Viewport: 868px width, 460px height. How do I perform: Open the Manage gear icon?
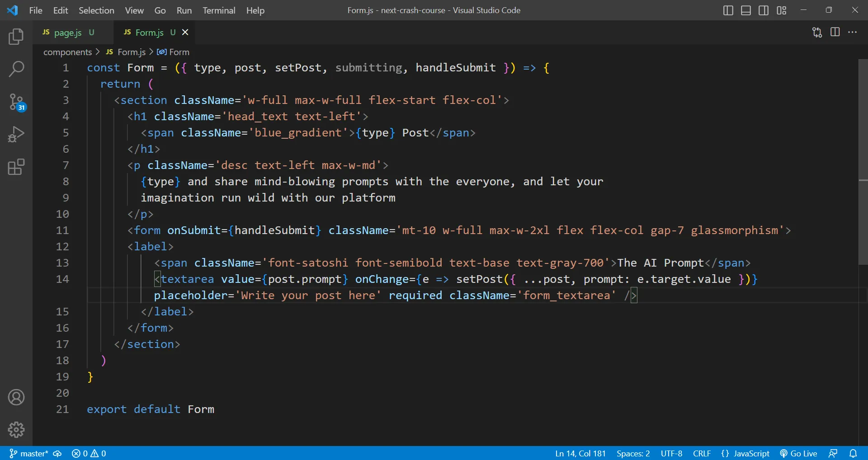coord(16,430)
